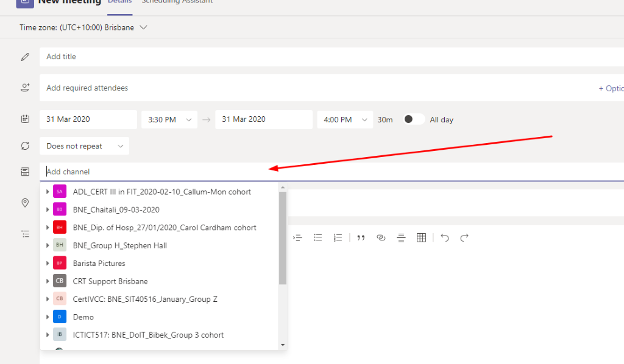The width and height of the screenshot is (624, 364).
Task: Expand the Barista Pictures team
Action: pos(48,263)
